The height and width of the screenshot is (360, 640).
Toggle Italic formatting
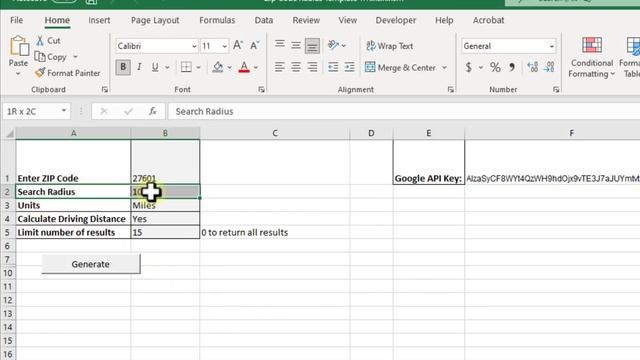[139, 67]
